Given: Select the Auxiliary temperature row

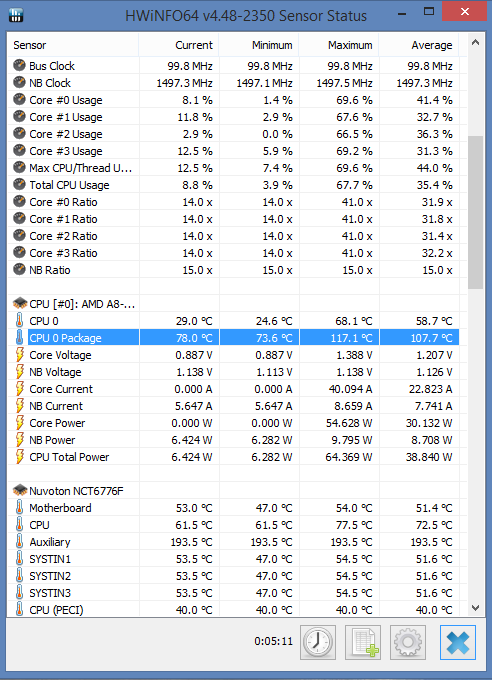Looking at the screenshot, I should (233, 542).
